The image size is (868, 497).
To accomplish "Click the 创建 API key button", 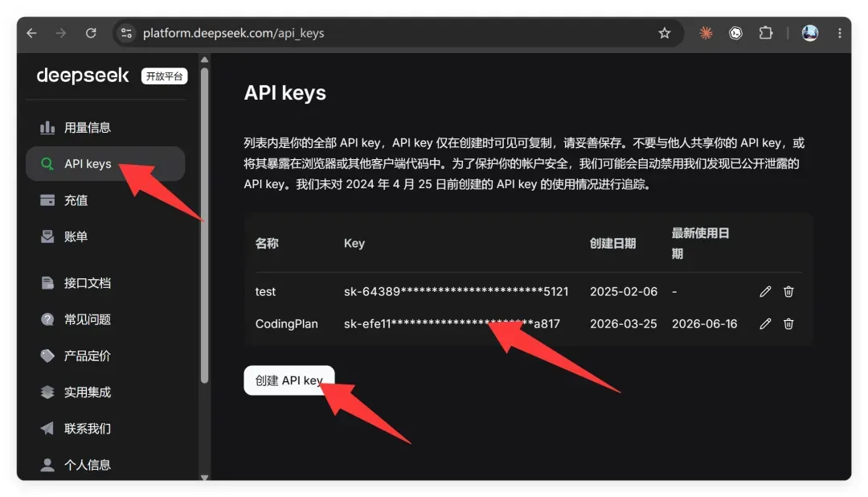I will pos(289,380).
